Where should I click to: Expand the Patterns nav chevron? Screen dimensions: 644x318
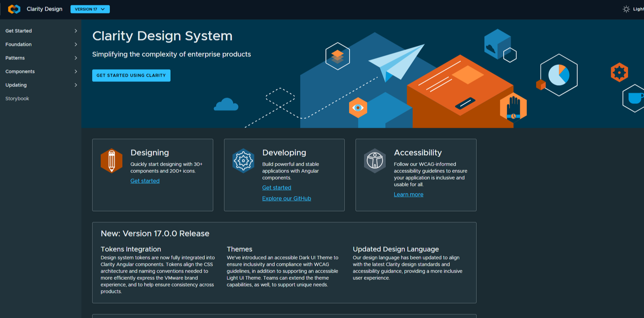(76, 58)
